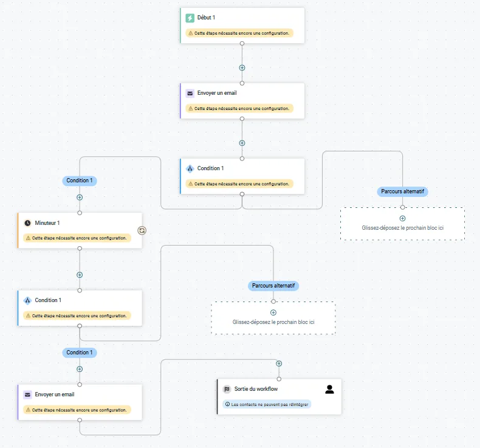Click the output connector under the center Condition 1

point(242,194)
